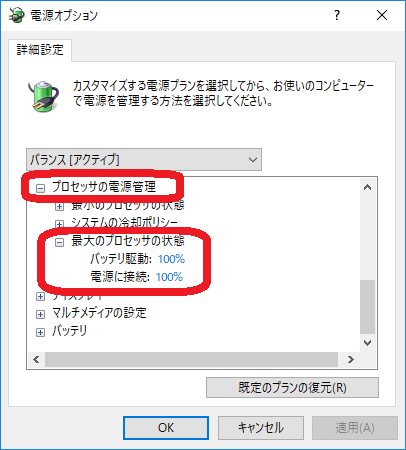406x450 pixels.
Task: Click the power options title bar icon
Action: (17, 15)
